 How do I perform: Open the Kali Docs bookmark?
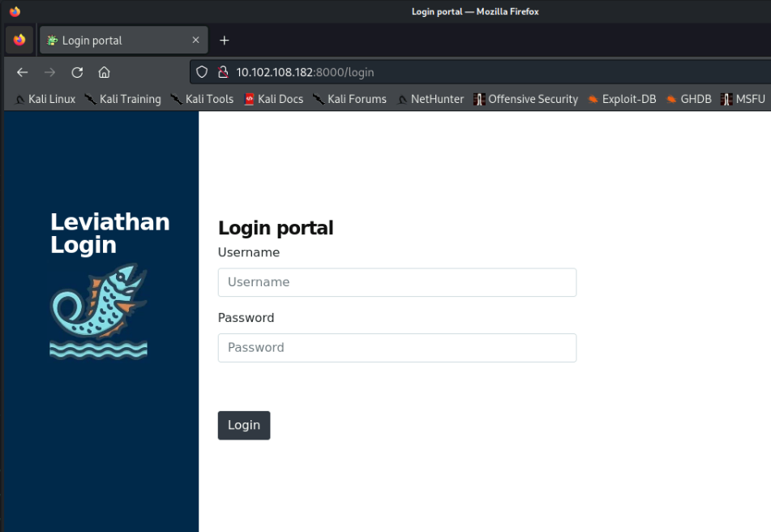tap(273, 99)
